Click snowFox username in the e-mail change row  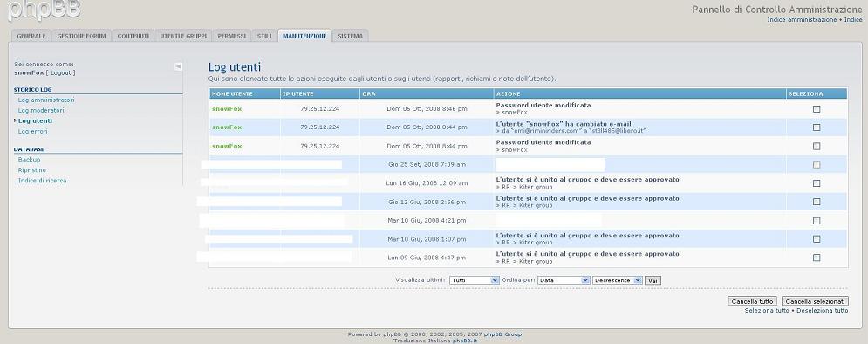click(x=227, y=127)
